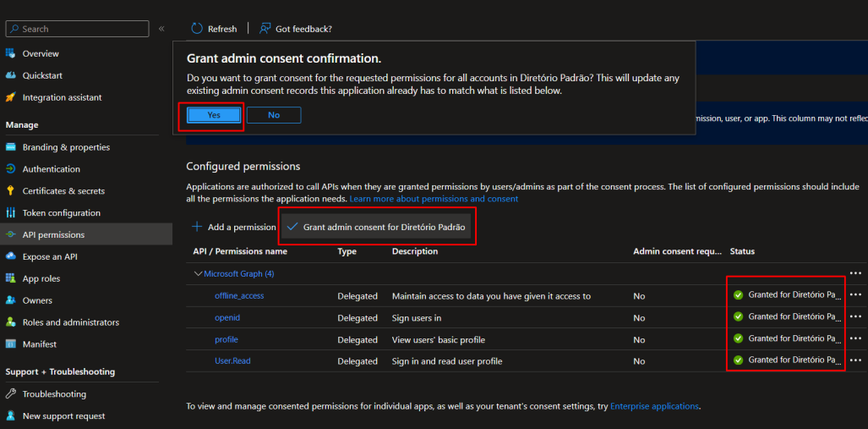Open the offline_access permission link

tap(239, 295)
